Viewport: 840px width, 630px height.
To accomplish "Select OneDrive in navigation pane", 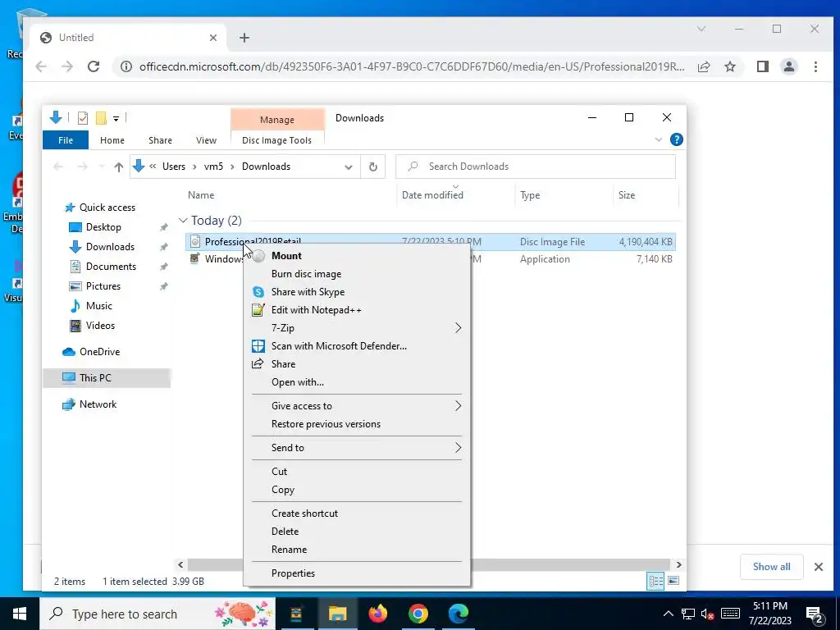I will tap(99, 352).
